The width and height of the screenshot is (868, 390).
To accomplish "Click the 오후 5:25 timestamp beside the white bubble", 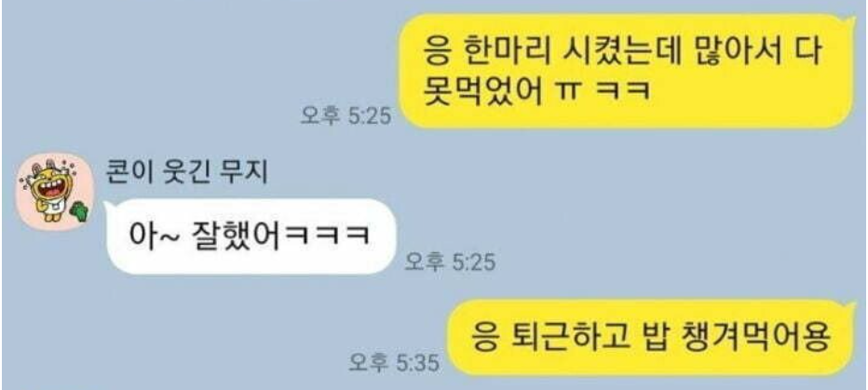I will tap(450, 262).
